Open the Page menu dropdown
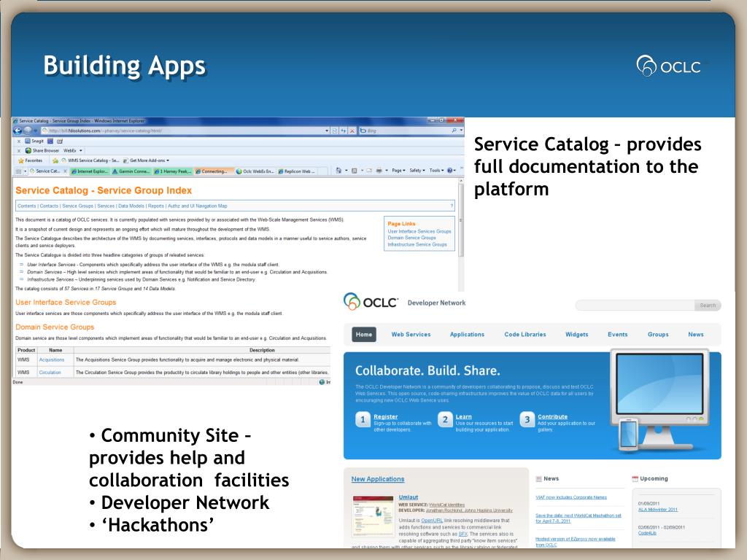The image size is (747, 560). (x=398, y=171)
